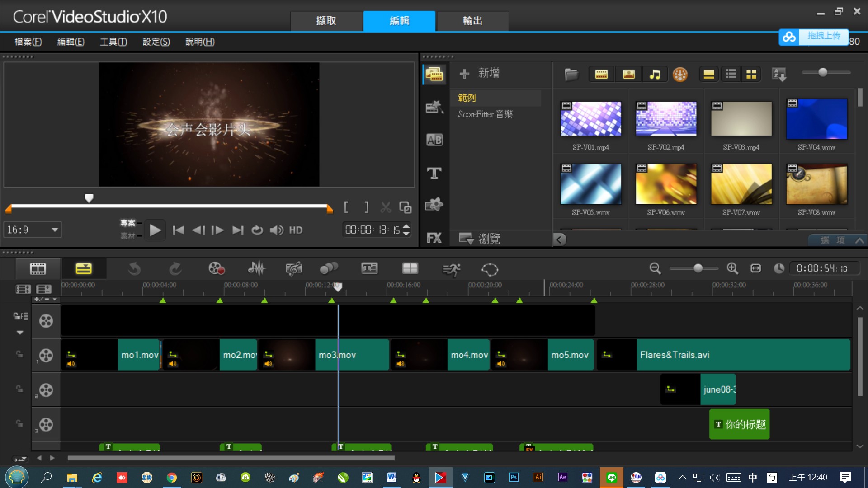Open the Subtitle Editor
The width and height of the screenshot is (868, 488).
[369, 269]
